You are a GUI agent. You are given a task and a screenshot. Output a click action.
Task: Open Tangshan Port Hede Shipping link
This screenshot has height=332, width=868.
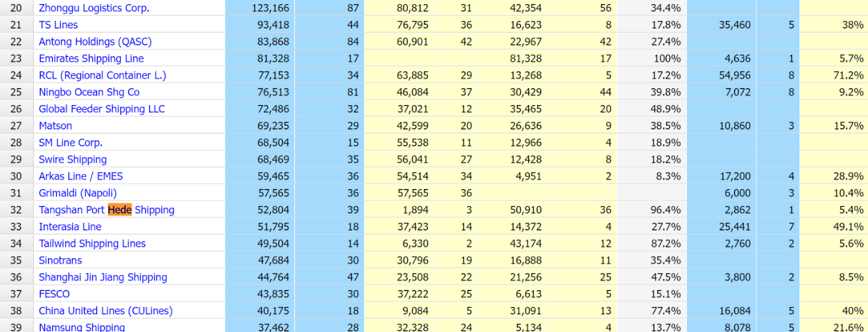(106, 210)
